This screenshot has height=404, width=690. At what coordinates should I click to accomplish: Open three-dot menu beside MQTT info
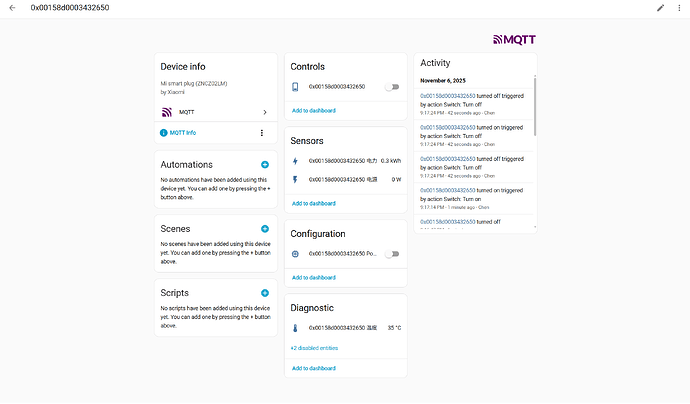[x=262, y=133]
